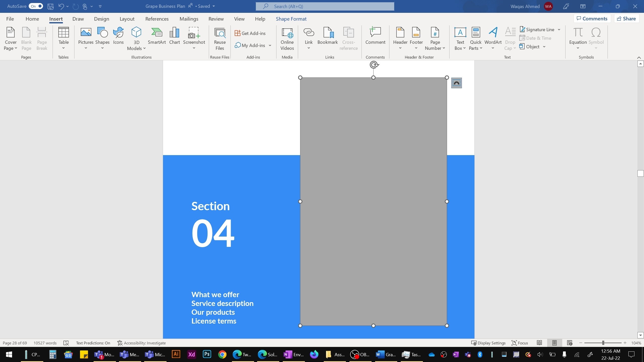
Task: Click the vertical scrollbar down arrow
Action: 640,335
